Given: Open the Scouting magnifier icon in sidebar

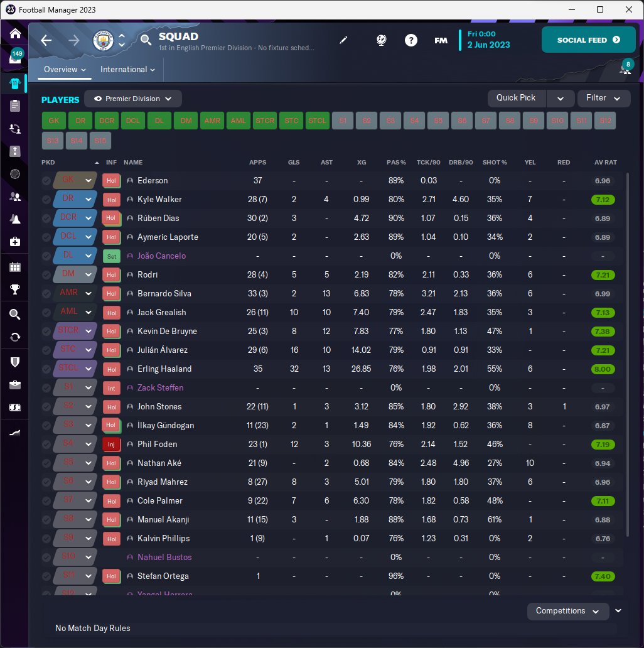Looking at the screenshot, I should [x=15, y=315].
